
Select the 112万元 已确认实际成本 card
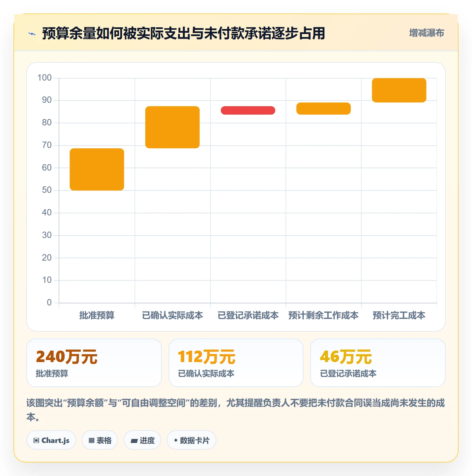point(236,363)
